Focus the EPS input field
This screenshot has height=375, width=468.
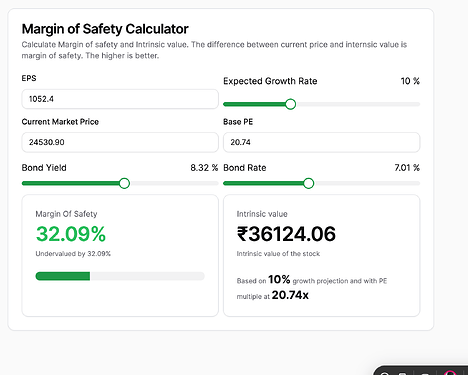[x=120, y=99]
